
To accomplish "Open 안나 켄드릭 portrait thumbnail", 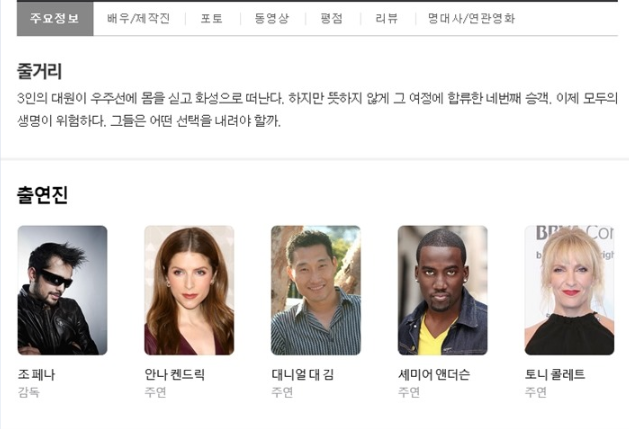I will [x=189, y=290].
